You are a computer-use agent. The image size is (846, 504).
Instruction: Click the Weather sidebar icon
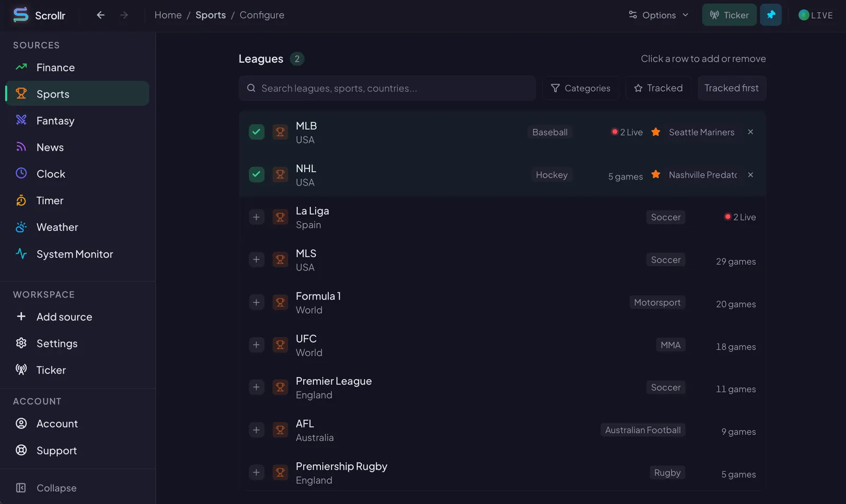[21, 227]
